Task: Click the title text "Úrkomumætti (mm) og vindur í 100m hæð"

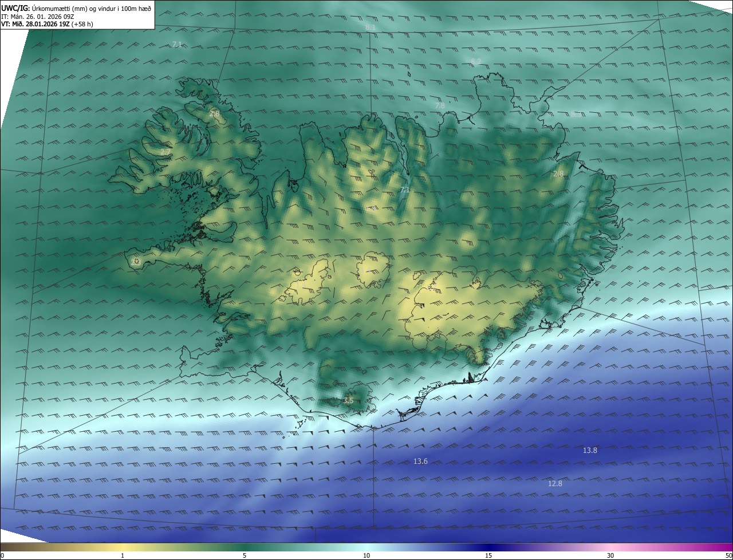Action: pos(92,9)
